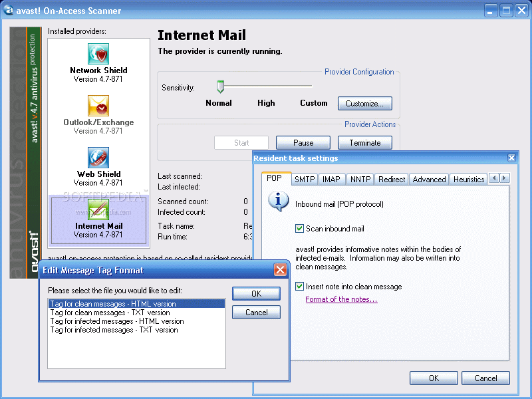Viewport: 532px width, 399px height.
Task: Toggle Insert note into clean message checkbox
Action: coord(299,287)
